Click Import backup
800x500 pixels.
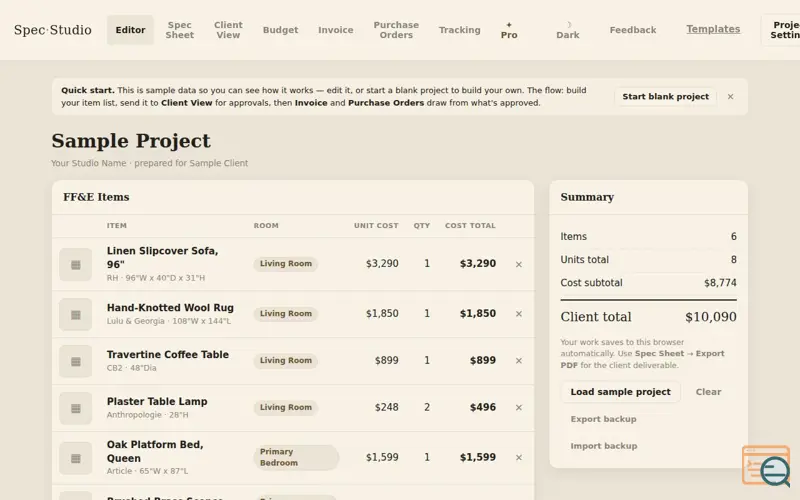604,446
